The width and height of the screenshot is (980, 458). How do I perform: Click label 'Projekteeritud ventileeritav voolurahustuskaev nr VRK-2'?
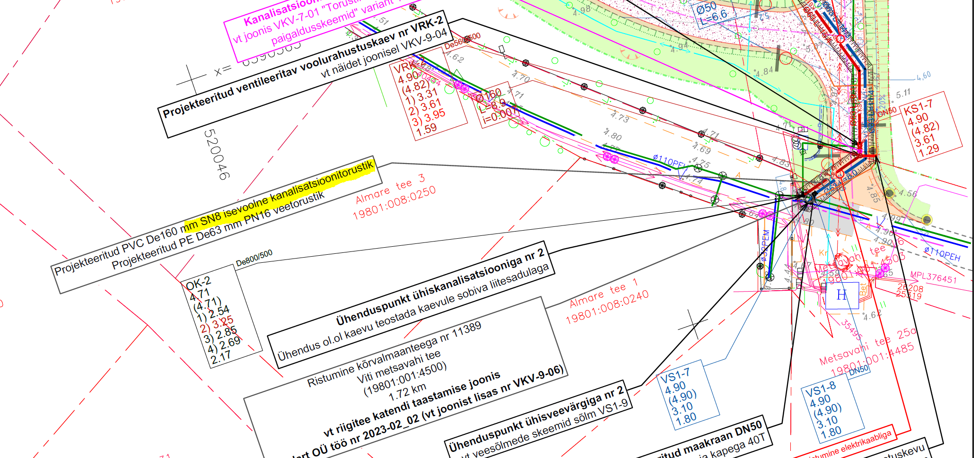click(x=303, y=67)
